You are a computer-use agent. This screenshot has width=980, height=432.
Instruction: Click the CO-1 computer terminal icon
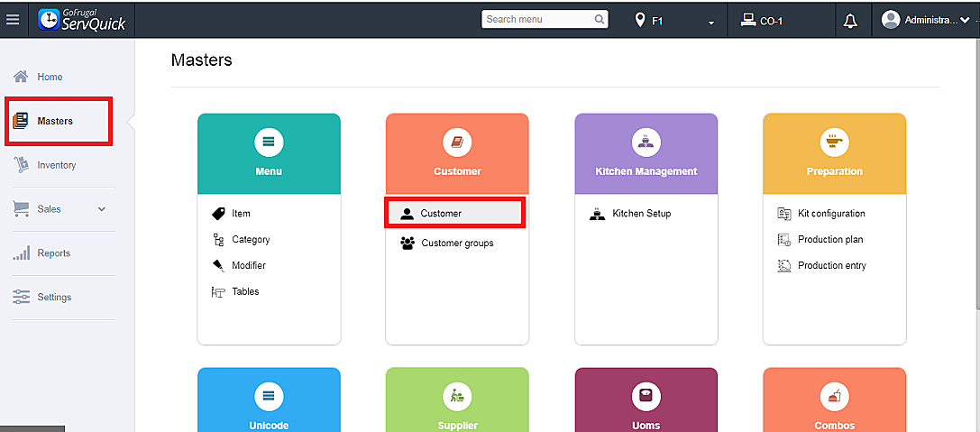(747, 20)
